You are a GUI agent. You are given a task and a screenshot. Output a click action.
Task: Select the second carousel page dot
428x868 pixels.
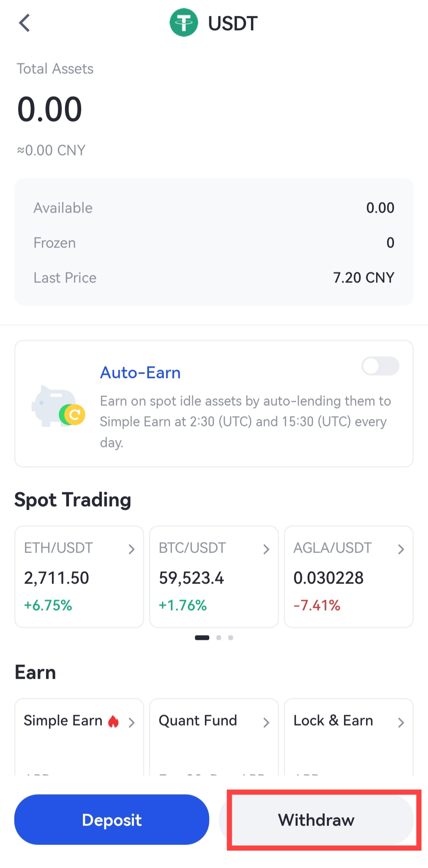coord(219,638)
